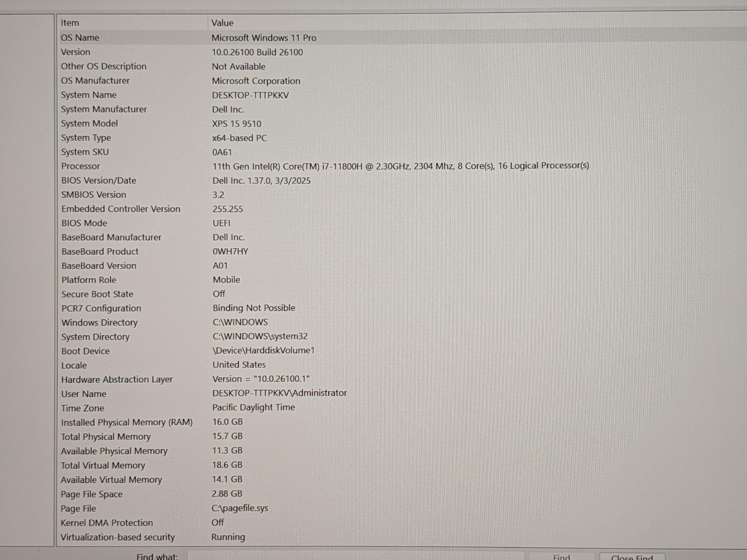Click the i7-11800H processor value
The image size is (747, 560).
click(x=401, y=166)
